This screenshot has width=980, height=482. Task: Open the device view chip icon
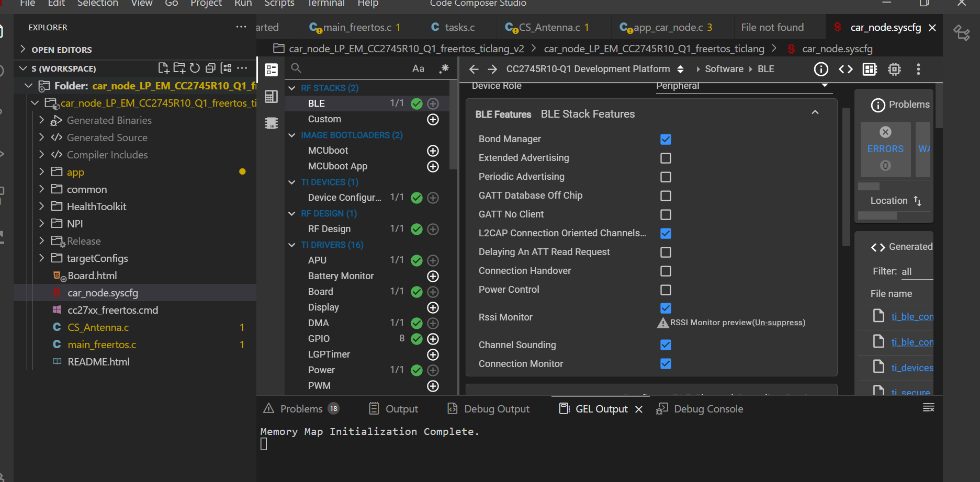(x=894, y=69)
